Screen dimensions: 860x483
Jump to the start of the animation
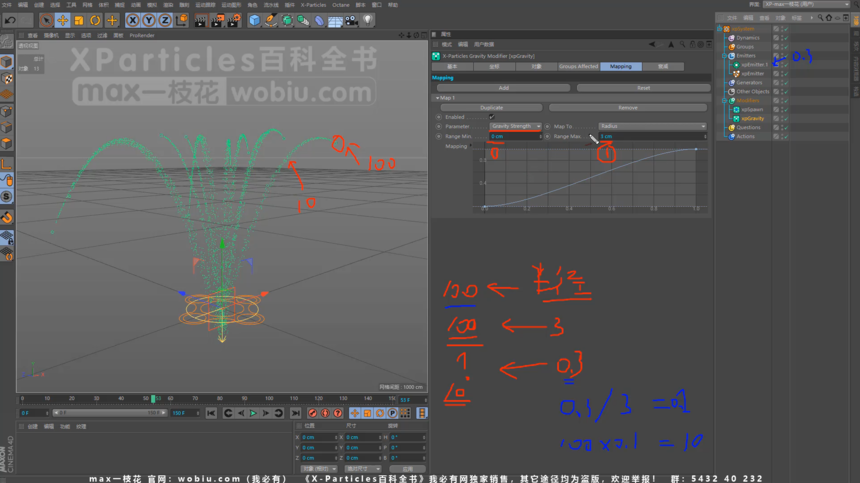211,413
